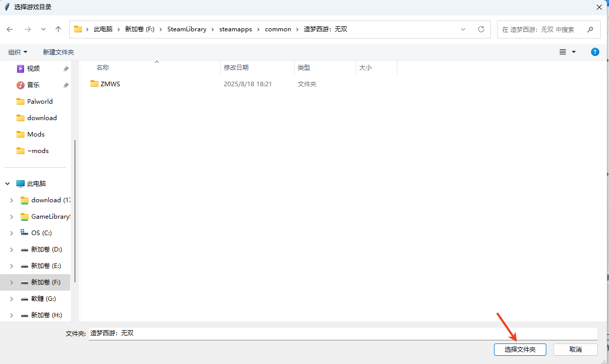Open the 组织 menu
This screenshot has width=609, height=364.
(x=17, y=52)
